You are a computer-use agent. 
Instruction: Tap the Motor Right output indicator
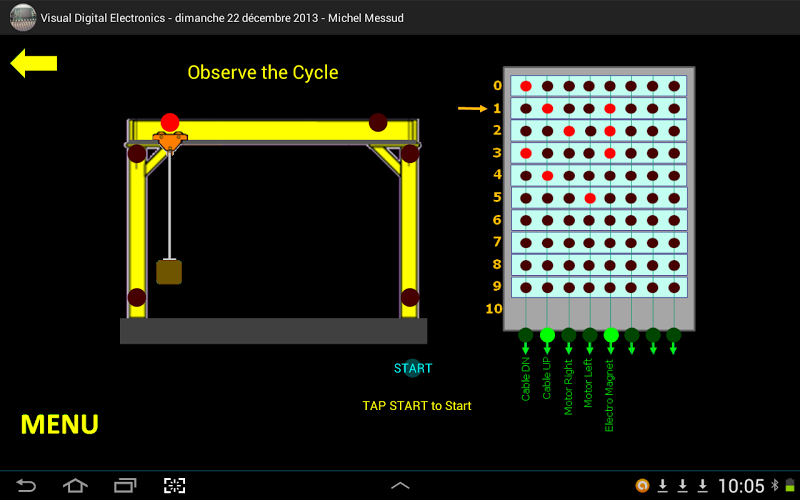(x=569, y=335)
